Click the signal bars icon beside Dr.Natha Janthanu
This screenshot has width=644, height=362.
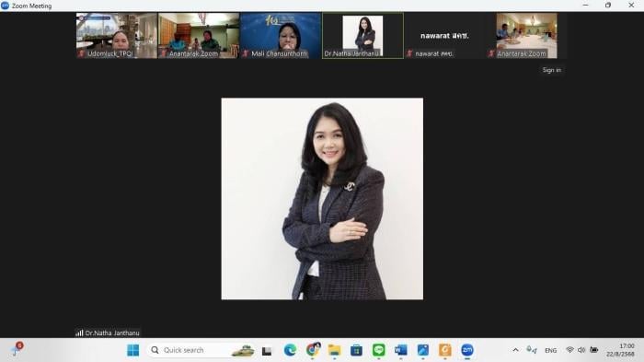[x=79, y=333]
